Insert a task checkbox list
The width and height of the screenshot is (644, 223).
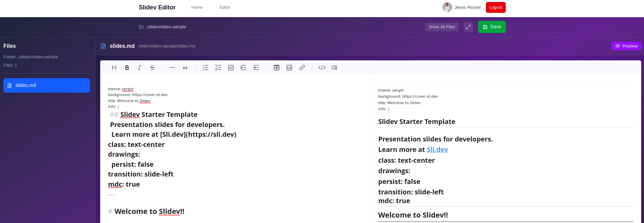click(231, 68)
